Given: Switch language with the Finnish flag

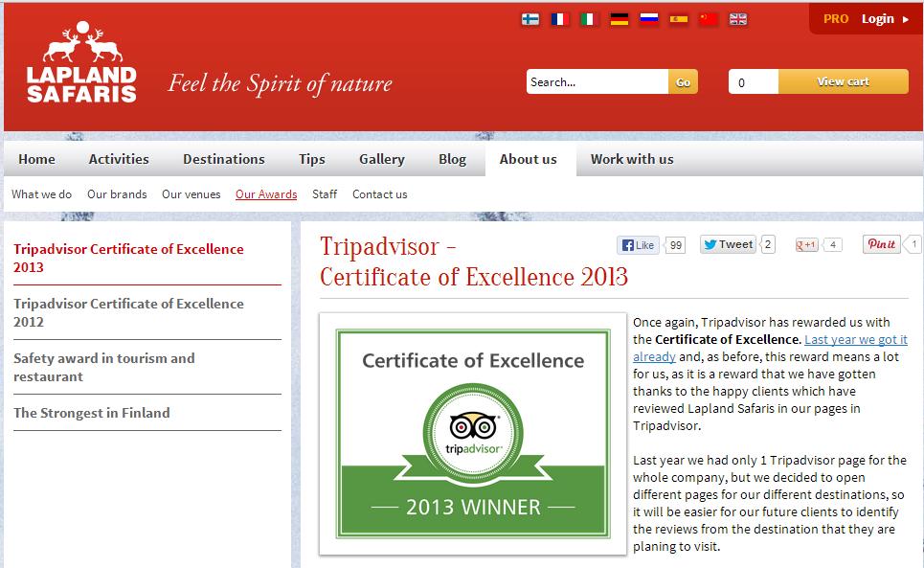Looking at the screenshot, I should pos(530,19).
